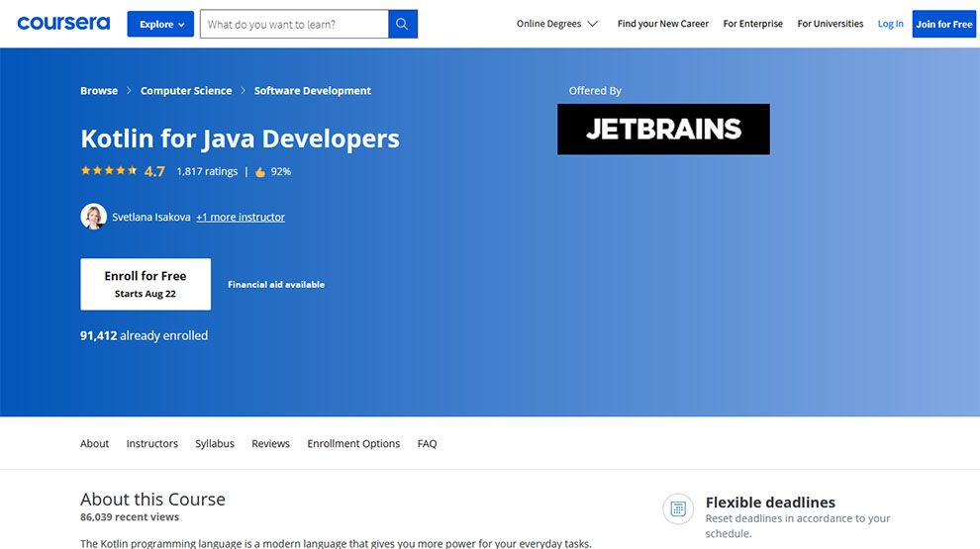Click the 4.7 rating score

pyautogui.click(x=154, y=171)
